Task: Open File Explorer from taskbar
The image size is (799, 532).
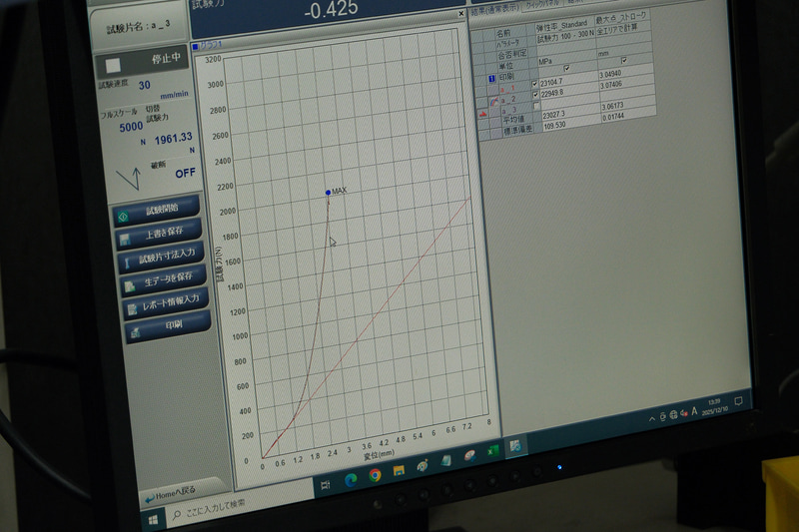Action: (399, 471)
